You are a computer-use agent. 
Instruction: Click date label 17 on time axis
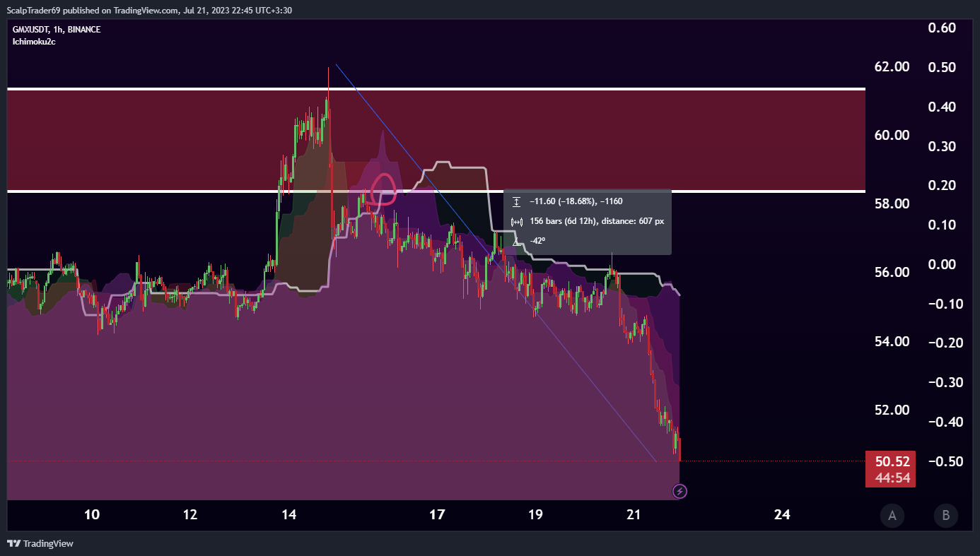point(437,514)
